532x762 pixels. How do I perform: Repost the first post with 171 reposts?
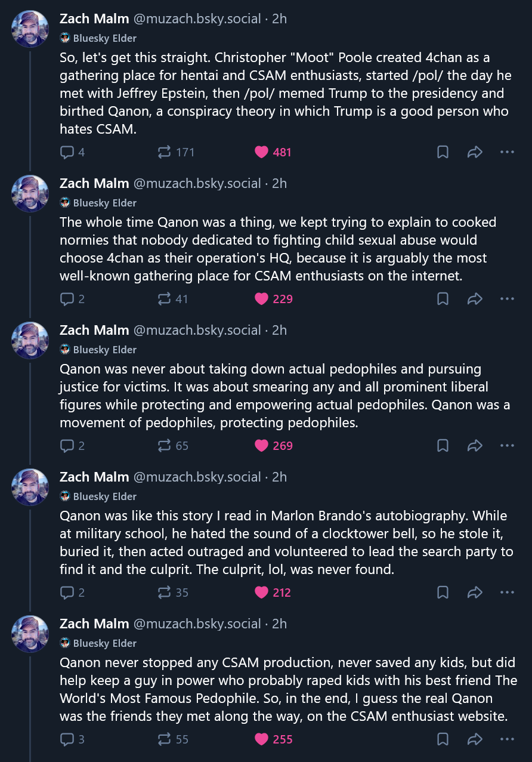click(165, 152)
